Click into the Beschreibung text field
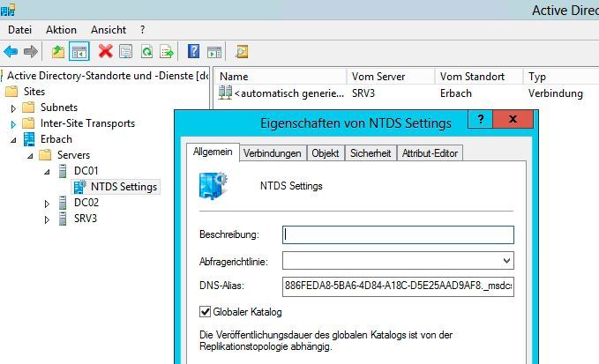Screen dimensions: 599x364 (398, 234)
